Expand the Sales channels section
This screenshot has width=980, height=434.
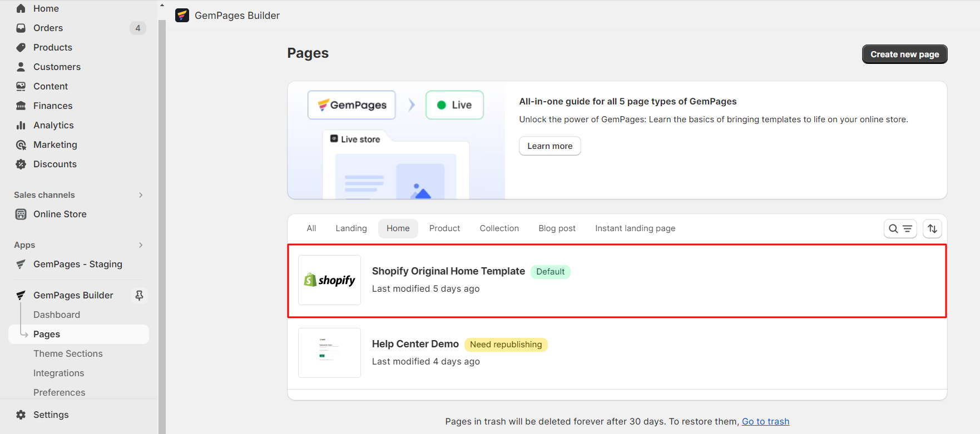click(141, 195)
